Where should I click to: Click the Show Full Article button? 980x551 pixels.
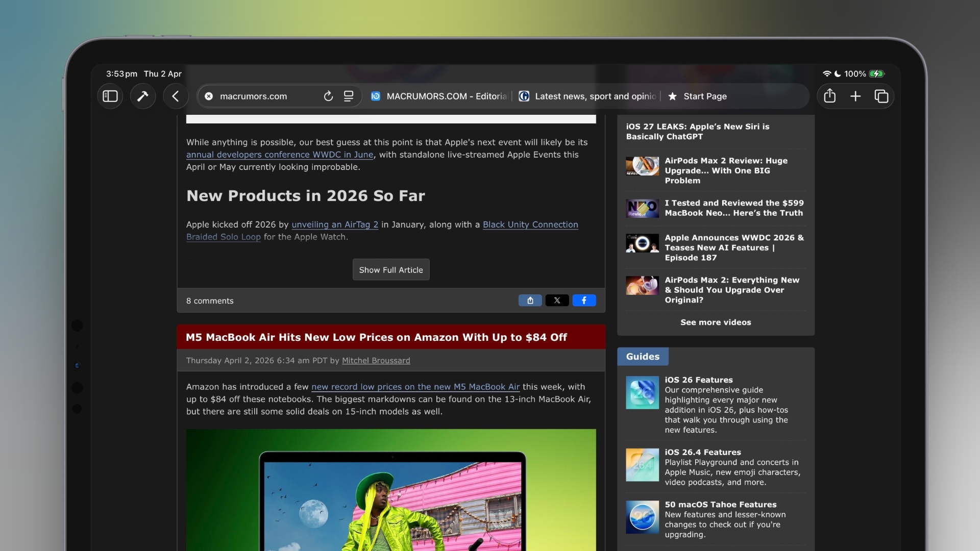point(391,269)
